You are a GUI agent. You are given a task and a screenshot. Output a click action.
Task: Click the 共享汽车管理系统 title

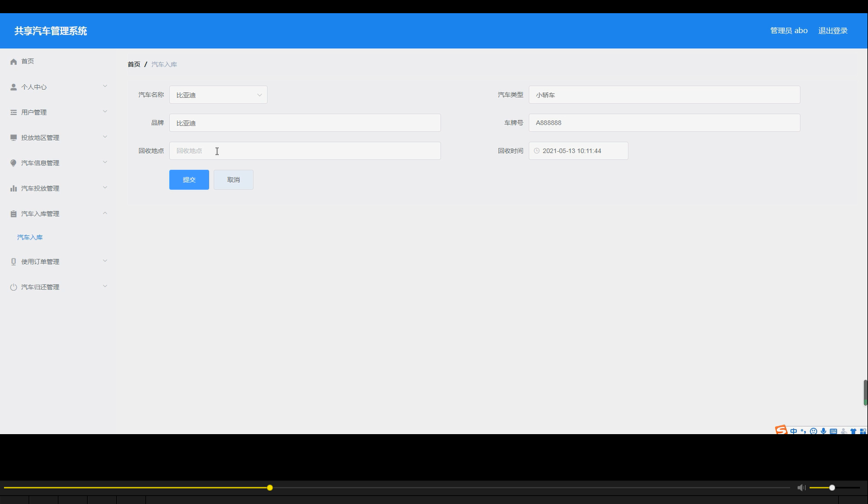pos(51,31)
